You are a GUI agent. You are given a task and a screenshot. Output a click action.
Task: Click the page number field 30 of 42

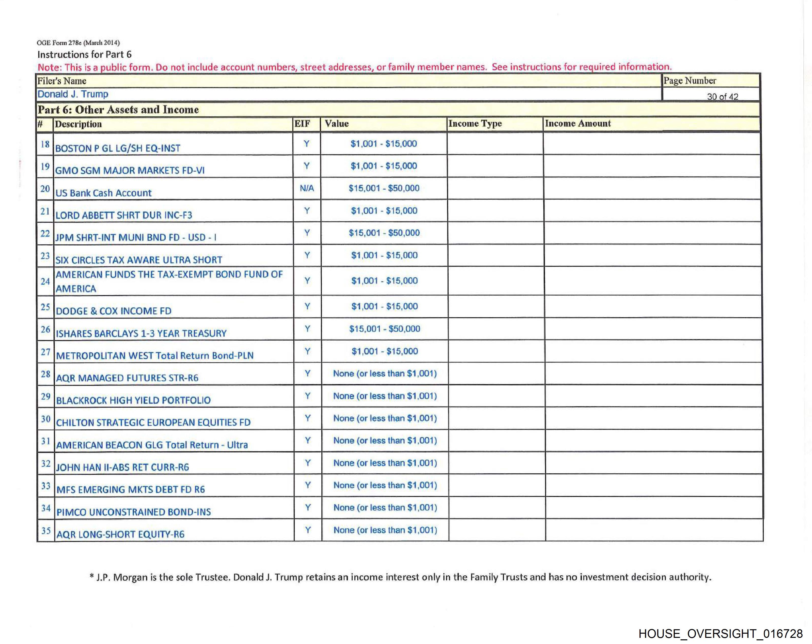tap(722, 96)
